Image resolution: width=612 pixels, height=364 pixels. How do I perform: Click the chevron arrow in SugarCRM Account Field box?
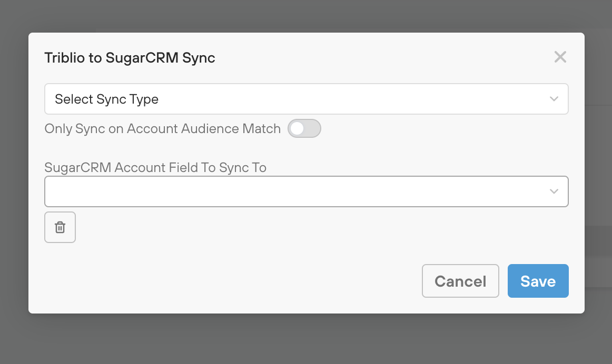[554, 191]
